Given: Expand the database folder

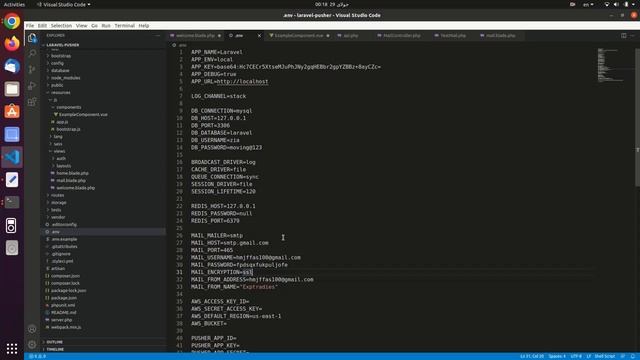Looking at the screenshot, I should [x=60, y=71].
